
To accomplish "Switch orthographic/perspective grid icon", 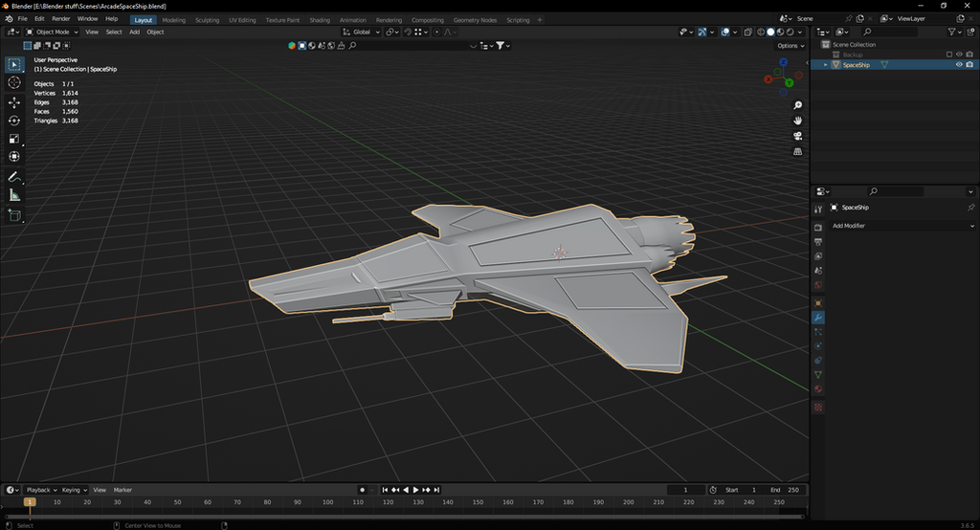I will click(x=797, y=152).
